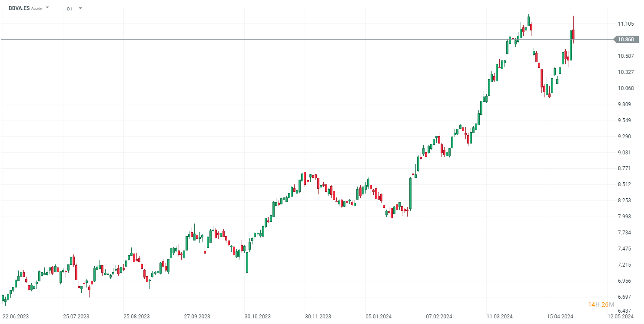Image resolution: width=644 pixels, height=324 pixels.
Task: Select the 25.07.2023 date on time axis
Action: click(x=76, y=317)
